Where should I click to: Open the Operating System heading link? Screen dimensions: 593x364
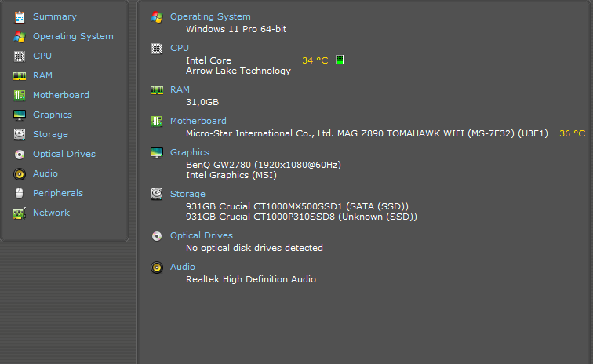(x=210, y=16)
